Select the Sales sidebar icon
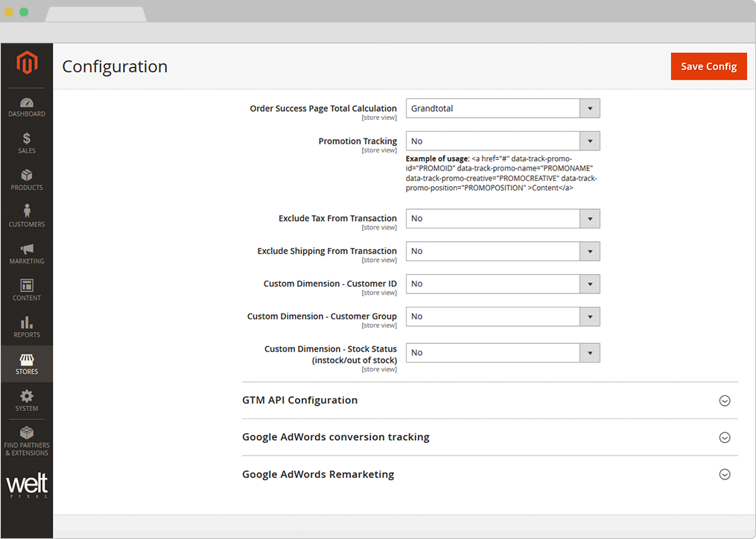The height and width of the screenshot is (539, 756). [27, 141]
